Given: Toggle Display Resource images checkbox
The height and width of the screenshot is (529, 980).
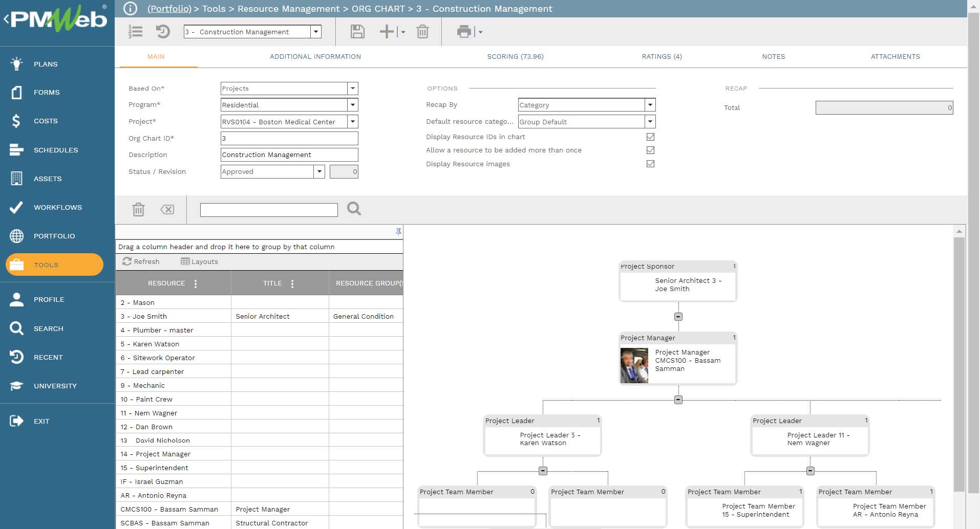Looking at the screenshot, I should pyautogui.click(x=650, y=164).
